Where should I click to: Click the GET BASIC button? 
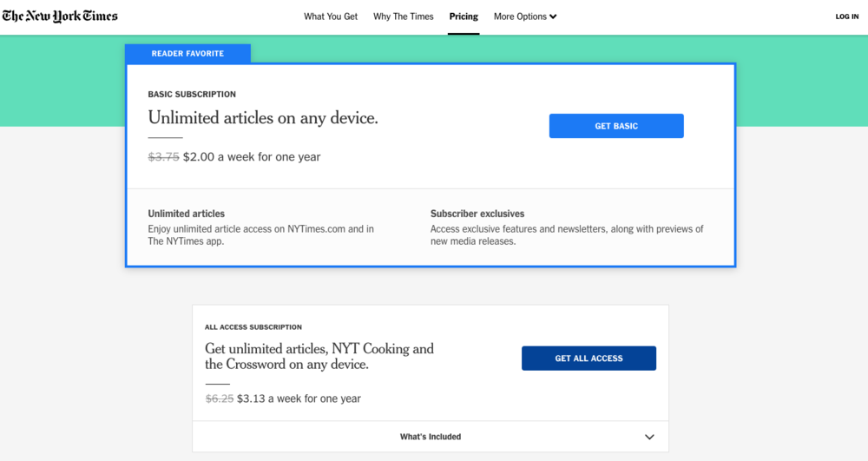pos(616,126)
